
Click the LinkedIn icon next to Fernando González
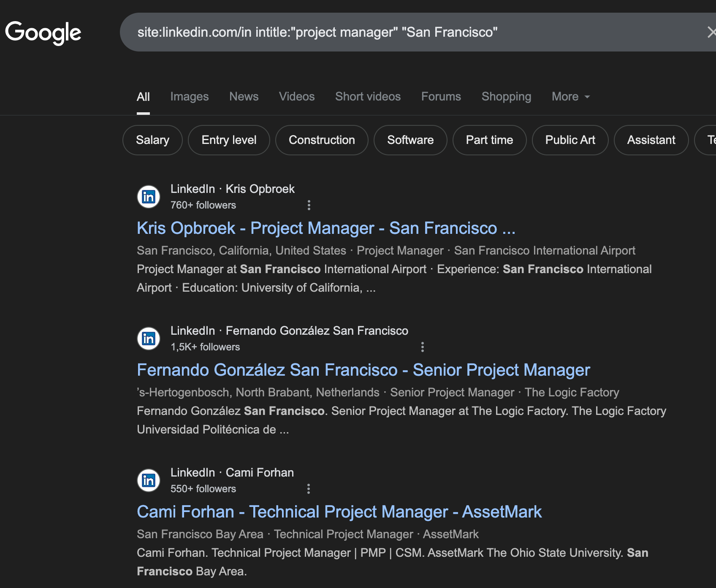(148, 338)
